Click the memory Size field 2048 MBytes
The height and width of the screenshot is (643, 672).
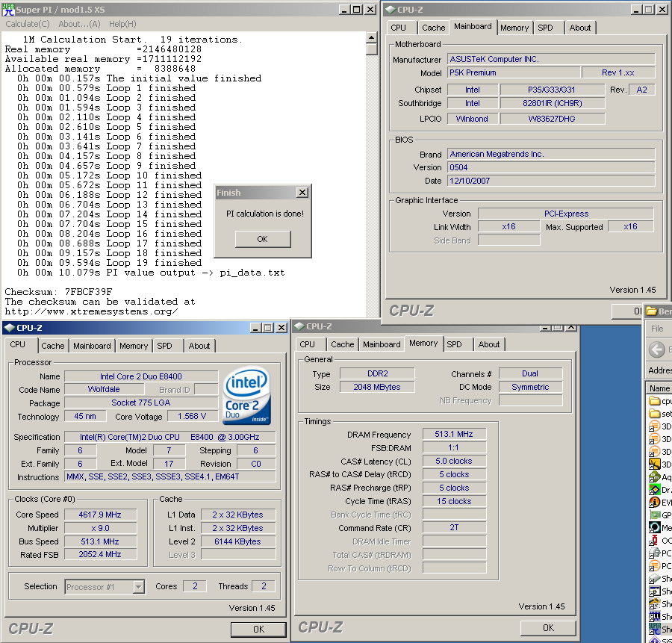[x=377, y=387]
